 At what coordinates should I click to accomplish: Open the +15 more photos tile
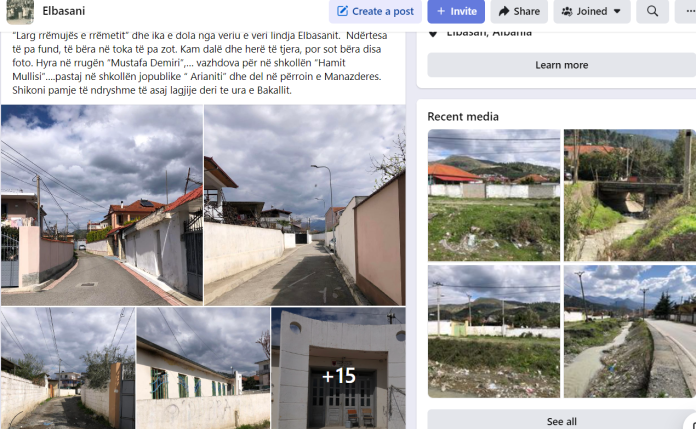[338, 368]
